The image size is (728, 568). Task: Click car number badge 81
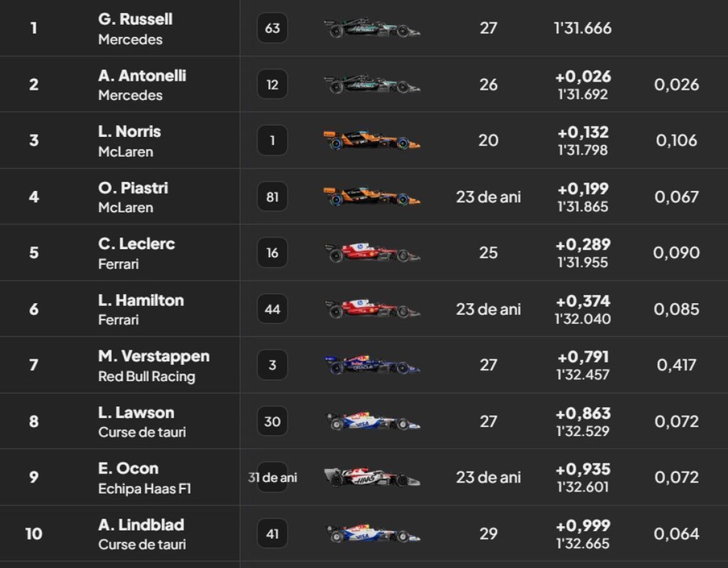(x=272, y=196)
